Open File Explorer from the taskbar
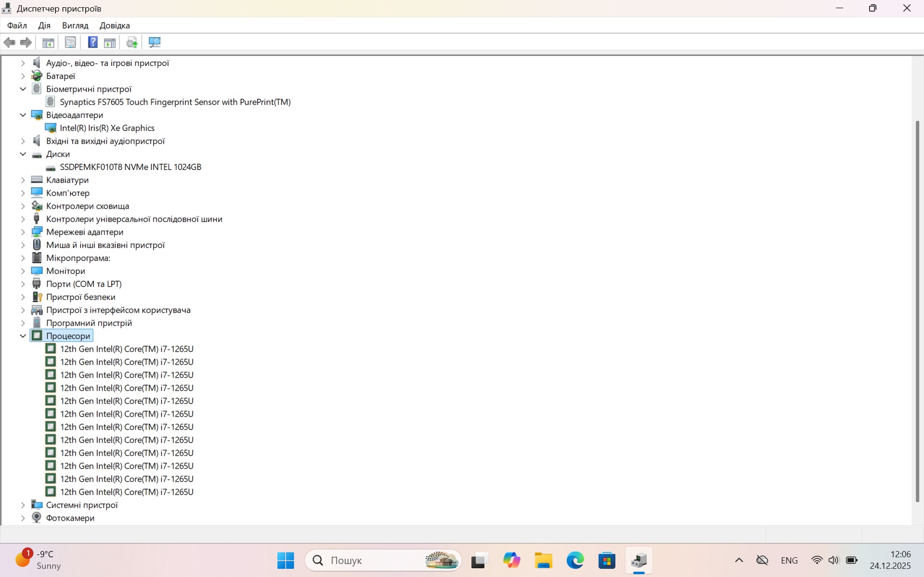 click(x=543, y=560)
